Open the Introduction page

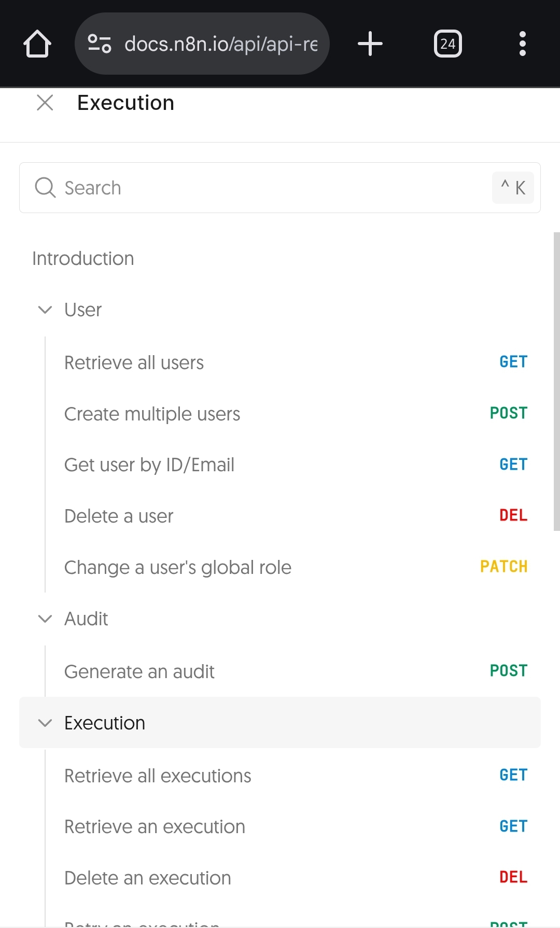(83, 259)
